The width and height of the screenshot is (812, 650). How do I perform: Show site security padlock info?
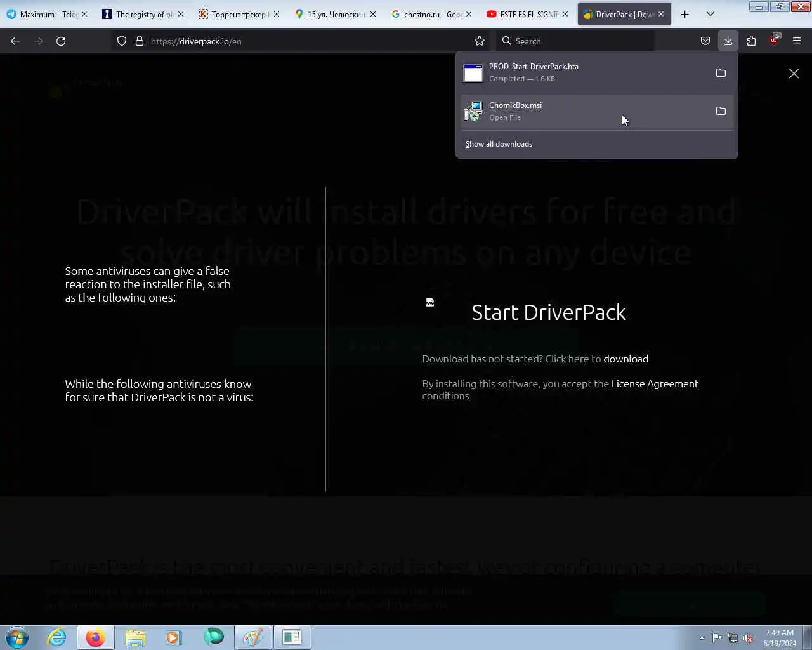coord(140,41)
